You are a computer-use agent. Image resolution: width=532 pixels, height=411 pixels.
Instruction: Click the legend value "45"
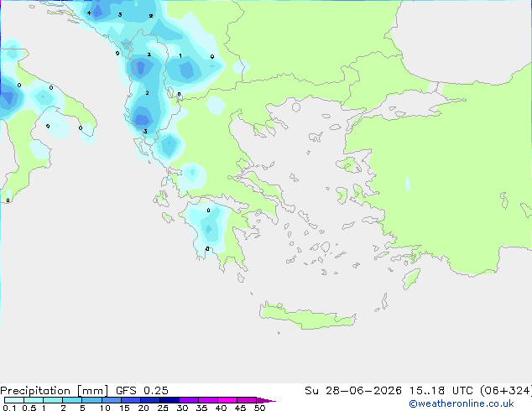click(240, 408)
